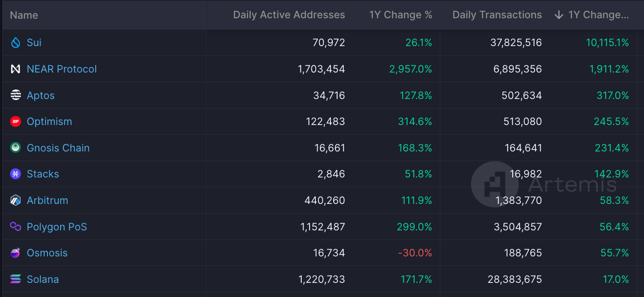Open the Optimism chain link
This screenshot has height=297, width=644.
click(x=49, y=121)
